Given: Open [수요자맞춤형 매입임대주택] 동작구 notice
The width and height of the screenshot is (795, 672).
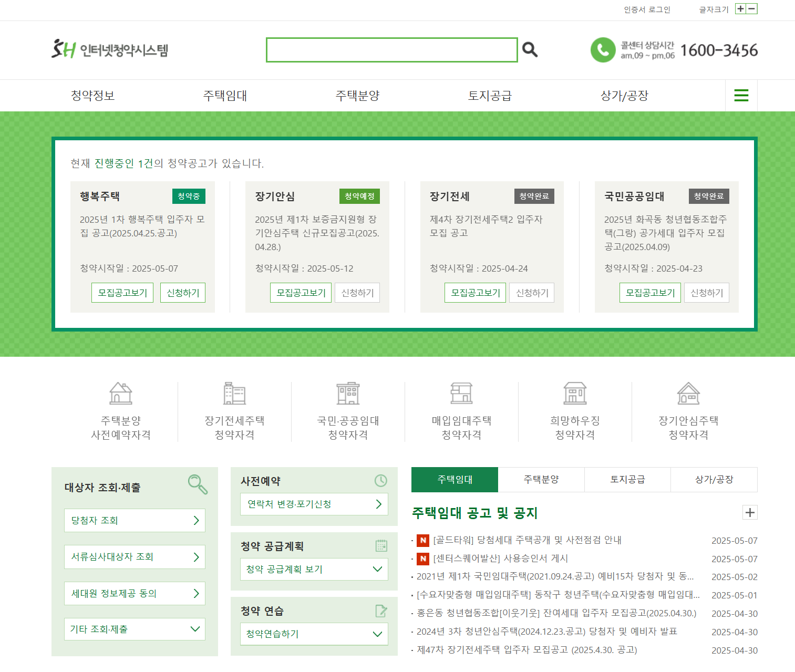Looking at the screenshot, I should tap(558, 595).
